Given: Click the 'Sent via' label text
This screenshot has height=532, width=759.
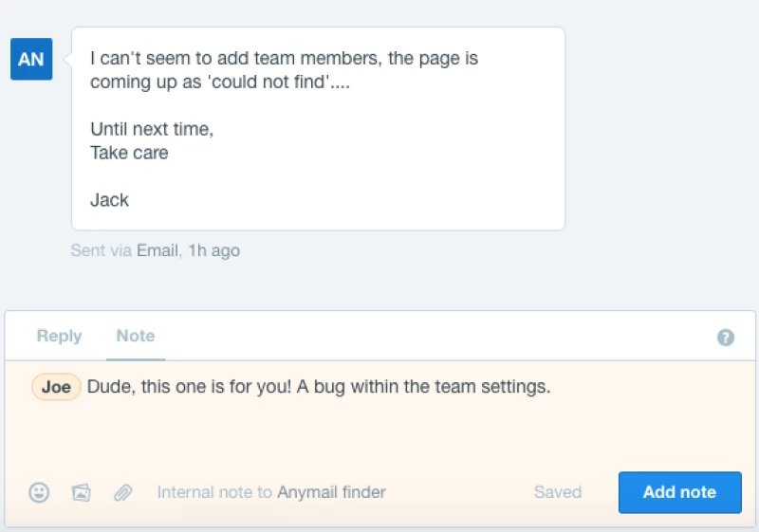Looking at the screenshot, I should click(102, 250).
